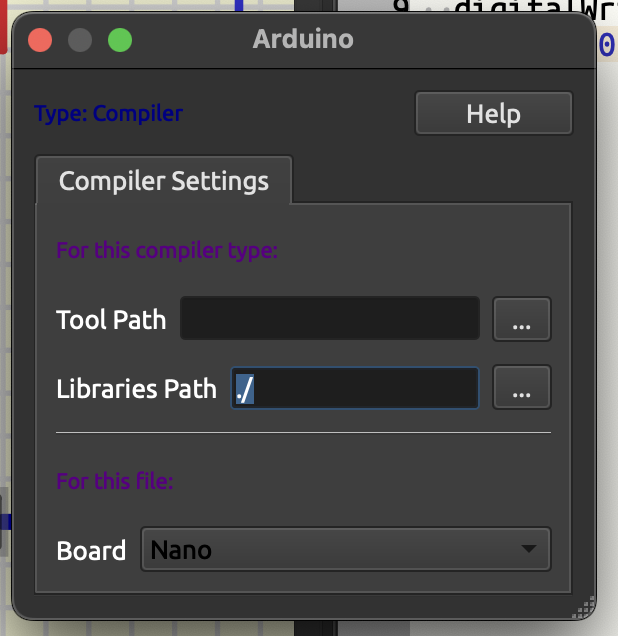The width and height of the screenshot is (618, 636).
Task: Click the "For this file:" heading
Action: (115, 481)
